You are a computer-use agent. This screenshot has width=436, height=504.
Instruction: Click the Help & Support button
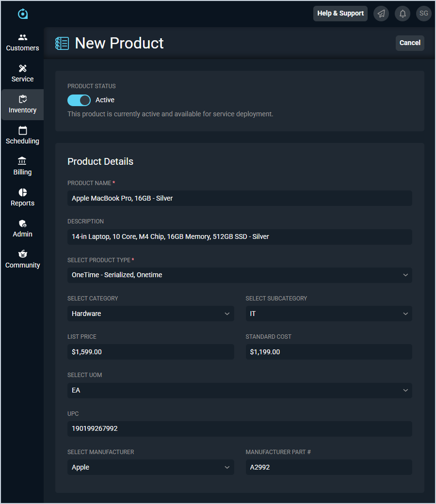pyautogui.click(x=340, y=14)
